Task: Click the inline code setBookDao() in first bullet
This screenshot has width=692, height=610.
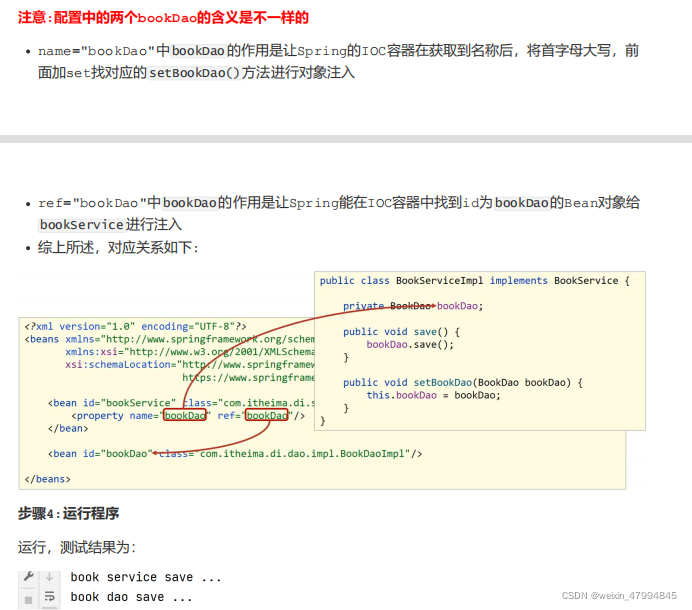Action: click(x=194, y=73)
